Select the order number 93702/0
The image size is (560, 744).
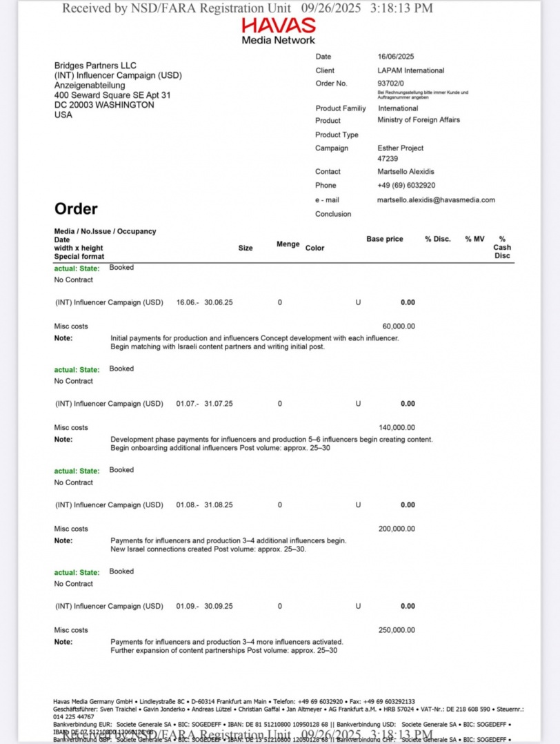point(391,84)
